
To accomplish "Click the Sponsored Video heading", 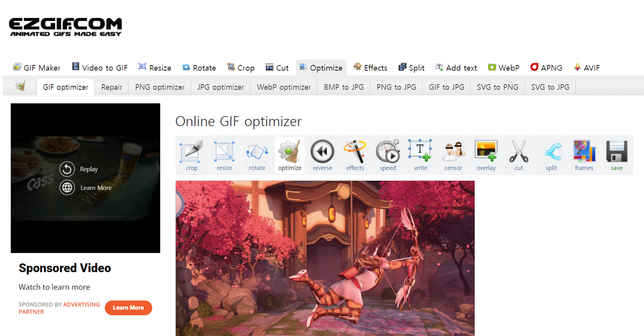I will (x=65, y=268).
